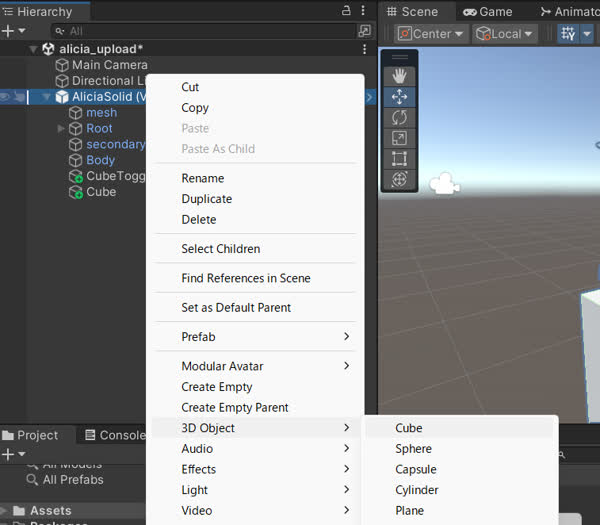
Task: Switch to the Game tab
Action: (x=487, y=12)
